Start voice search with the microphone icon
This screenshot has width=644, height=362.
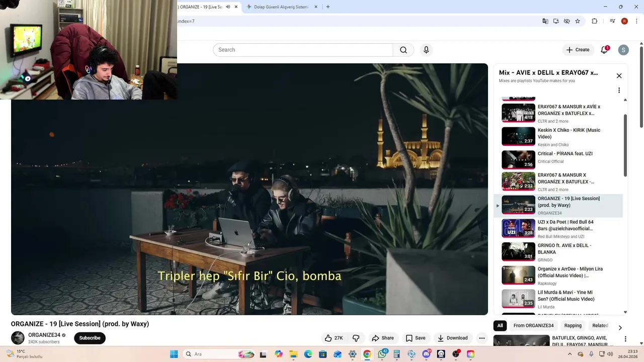point(426,50)
